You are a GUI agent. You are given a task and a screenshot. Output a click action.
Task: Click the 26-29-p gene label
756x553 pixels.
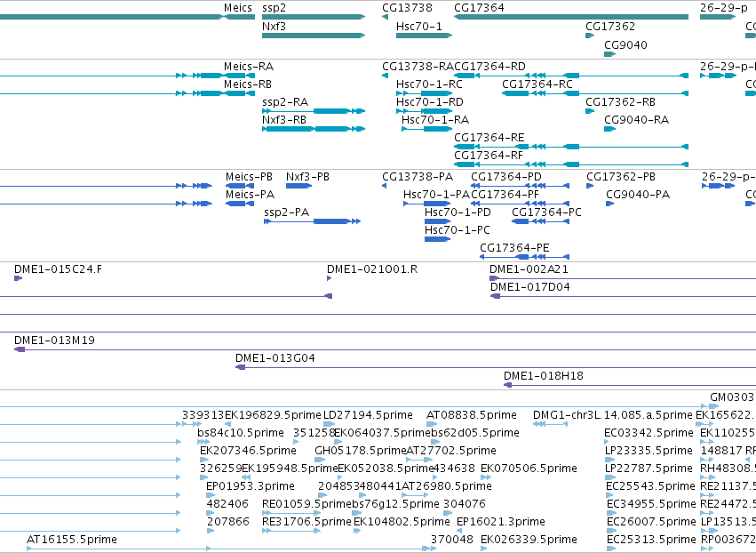point(724,8)
